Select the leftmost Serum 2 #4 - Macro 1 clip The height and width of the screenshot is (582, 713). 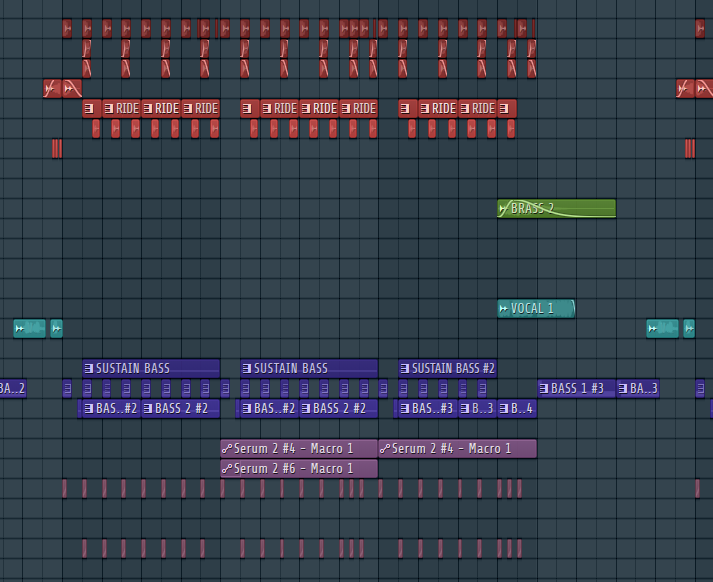(298, 448)
